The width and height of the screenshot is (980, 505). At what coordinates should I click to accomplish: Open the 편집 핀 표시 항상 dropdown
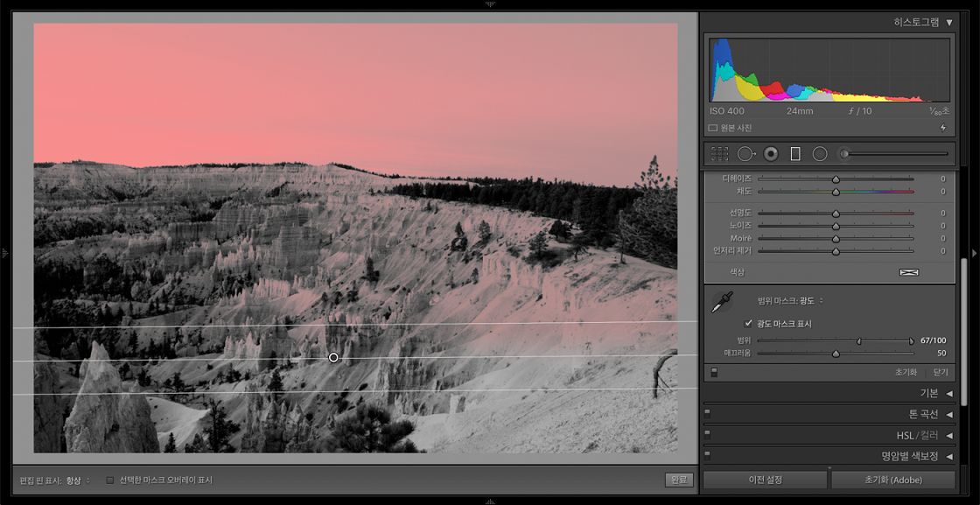pyautogui.click(x=78, y=480)
